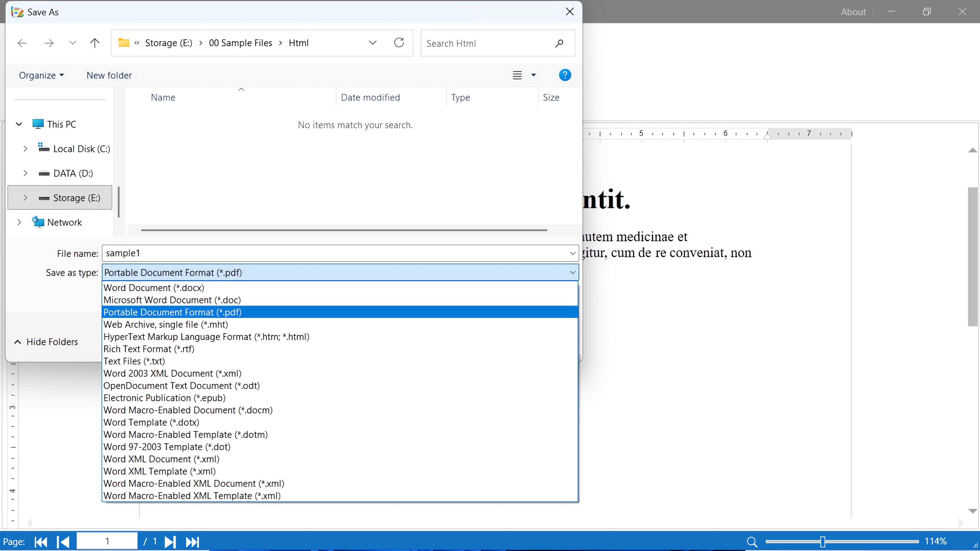Collapse the This PC tree node
Viewport: 980px width, 551px height.
19,124
